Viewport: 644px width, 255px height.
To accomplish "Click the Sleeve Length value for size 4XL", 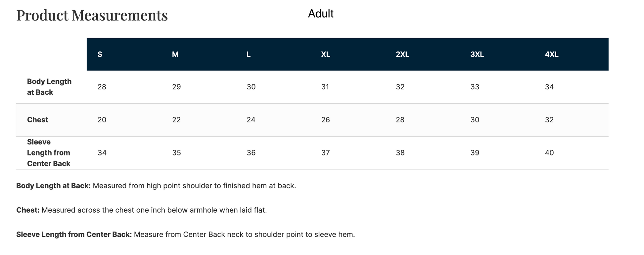I will [x=549, y=153].
